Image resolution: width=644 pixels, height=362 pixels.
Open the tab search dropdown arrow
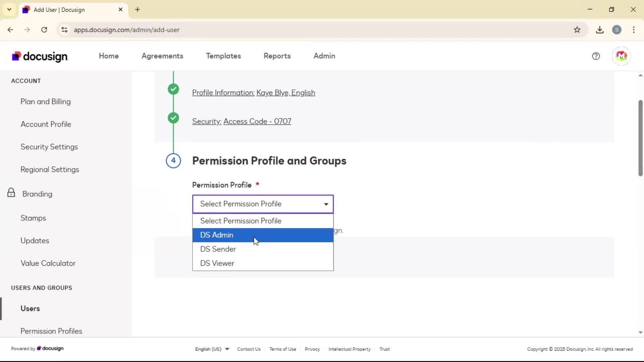tap(9, 9)
